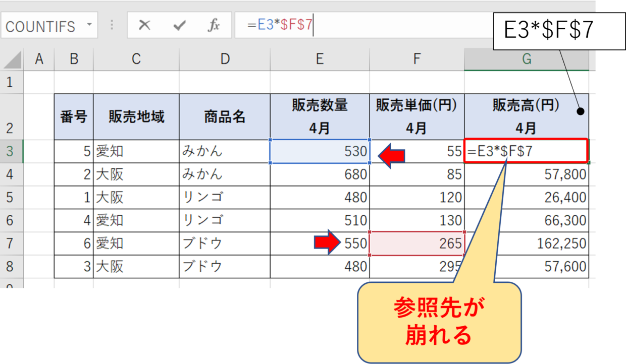
Task: Select column C header
Action: click(x=136, y=59)
